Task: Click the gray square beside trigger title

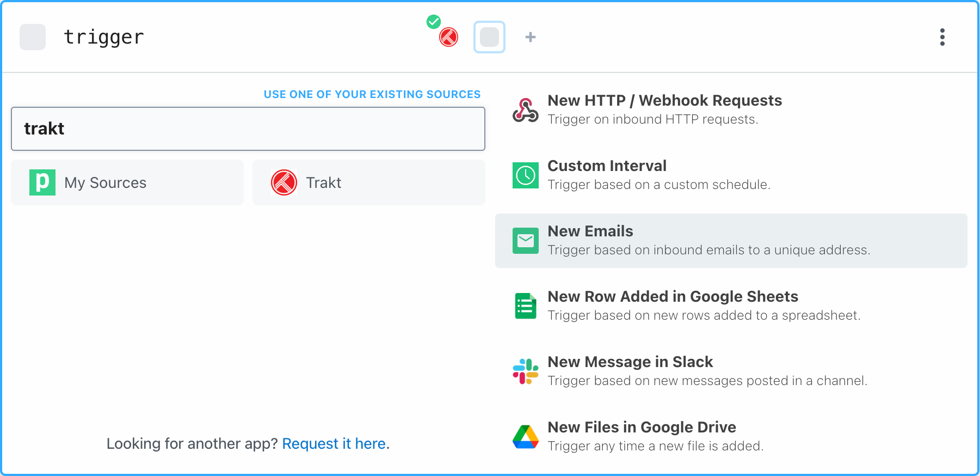Action: click(33, 37)
